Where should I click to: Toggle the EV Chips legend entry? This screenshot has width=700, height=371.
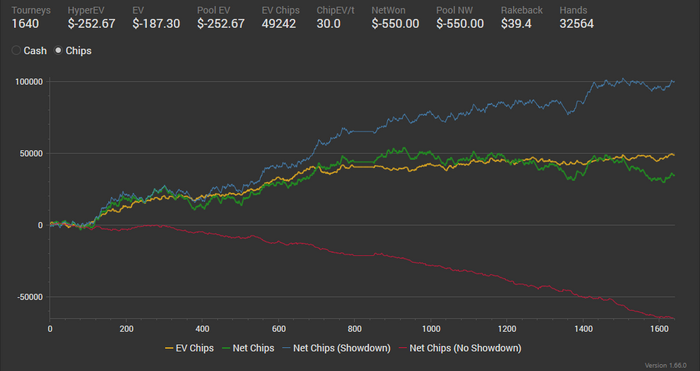click(189, 348)
